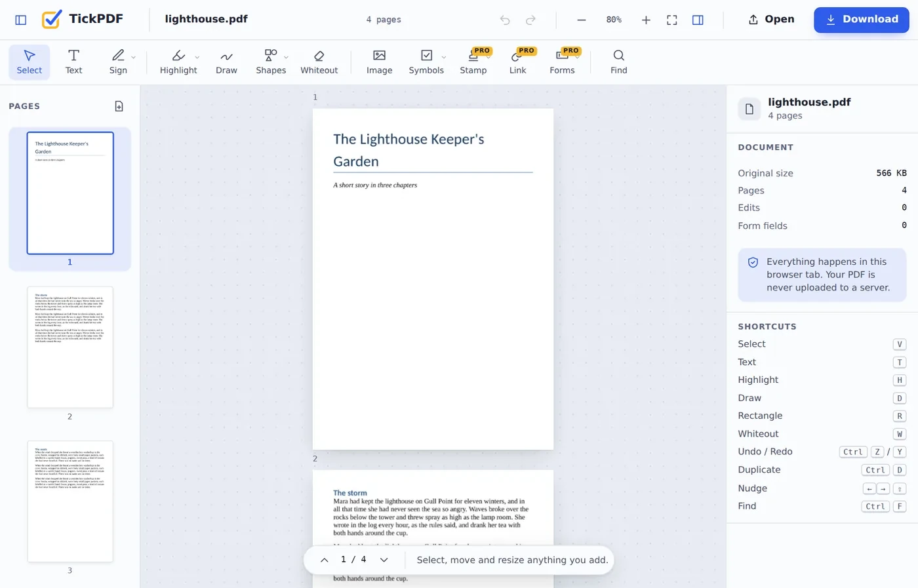Click the undo arrow icon
918x588 pixels.
[x=505, y=20]
